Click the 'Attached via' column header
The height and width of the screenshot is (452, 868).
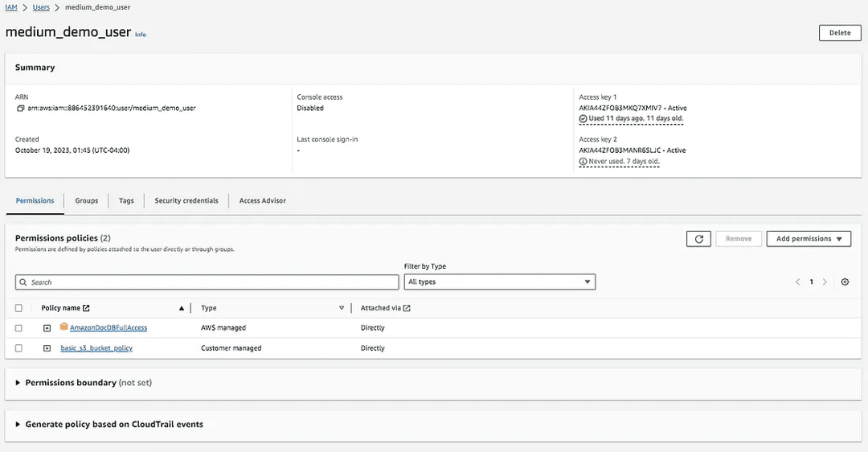tap(381, 308)
